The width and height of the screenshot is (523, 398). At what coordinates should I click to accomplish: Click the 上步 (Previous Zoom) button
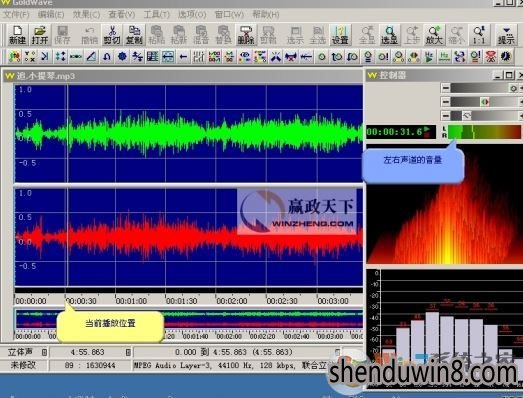pos(412,35)
